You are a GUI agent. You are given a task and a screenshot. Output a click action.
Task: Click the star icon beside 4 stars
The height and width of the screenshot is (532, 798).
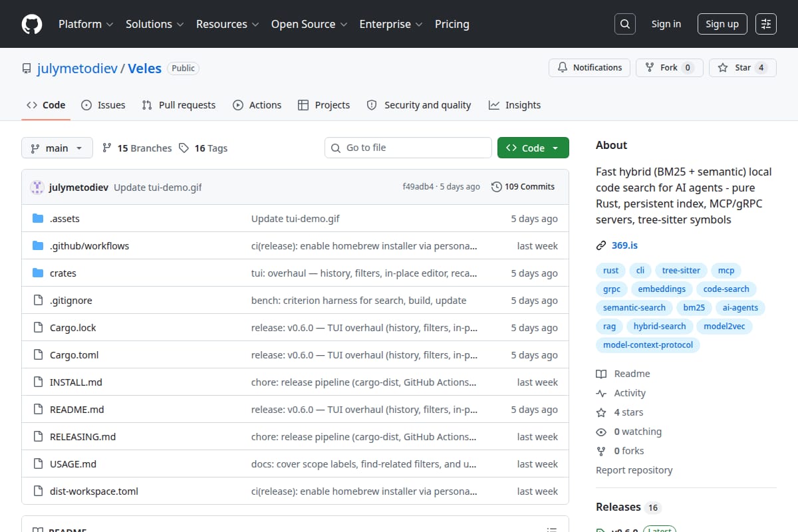pyautogui.click(x=601, y=412)
